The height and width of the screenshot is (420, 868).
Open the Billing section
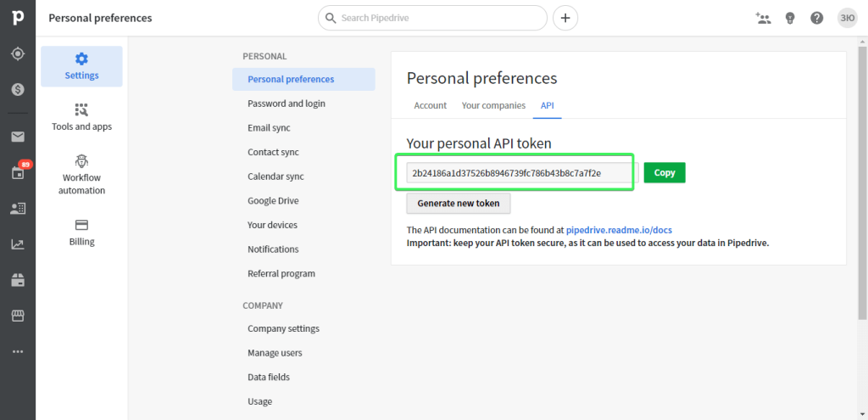coord(81,232)
